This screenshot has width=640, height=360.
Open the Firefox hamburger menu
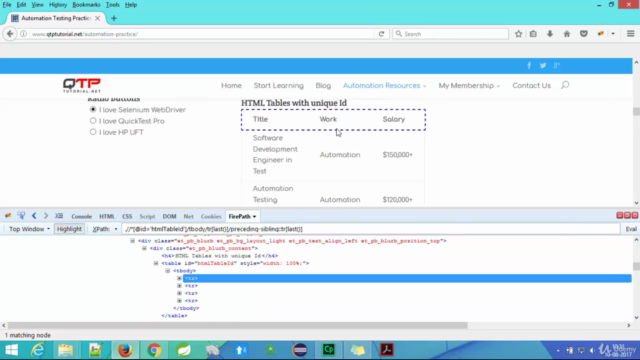tap(631, 34)
